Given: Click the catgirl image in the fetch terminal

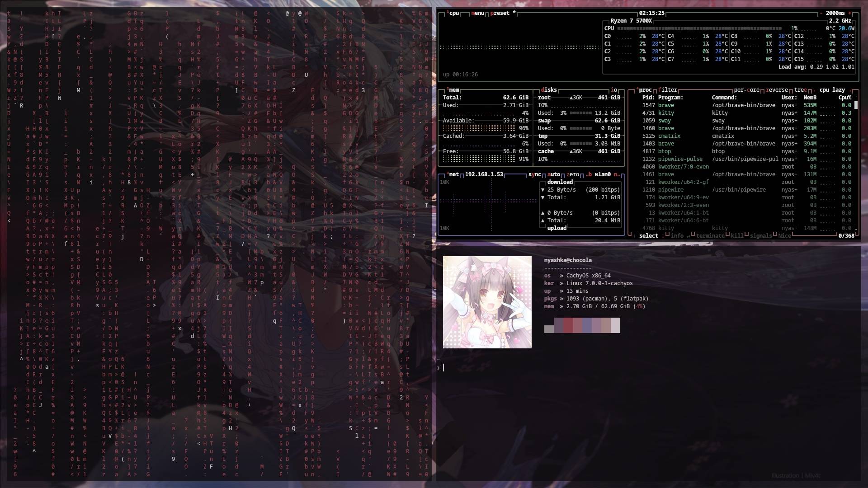Looking at the screenshot, I should [487, 302].
